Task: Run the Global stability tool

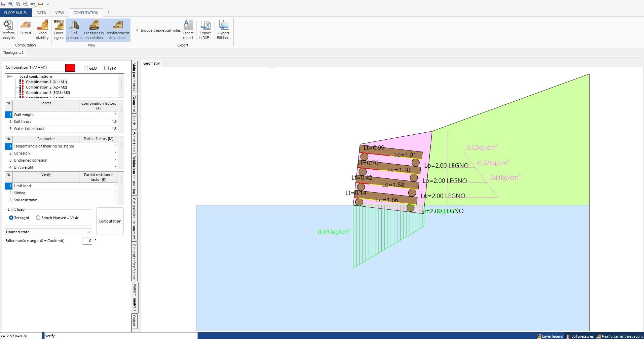Action: click(x=42, y=30)
